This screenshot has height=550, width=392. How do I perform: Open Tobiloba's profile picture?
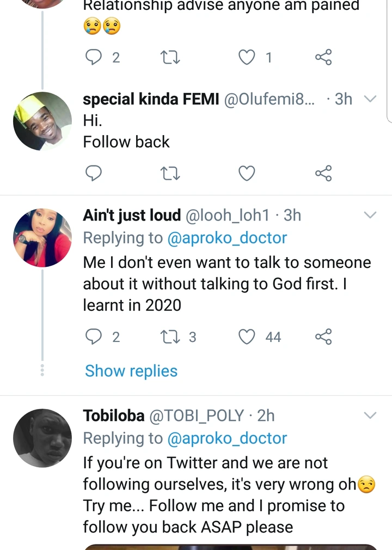(42, 438)
